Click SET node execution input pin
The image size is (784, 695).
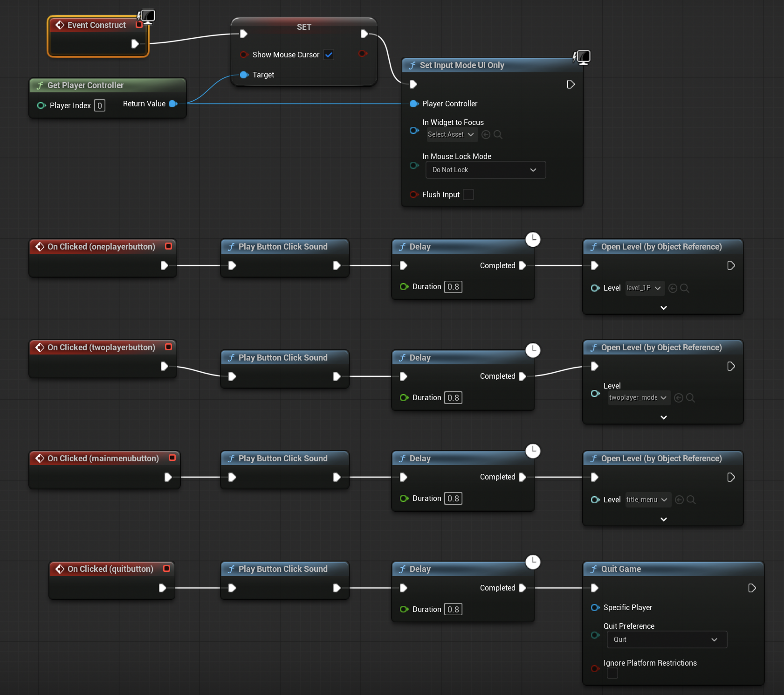tap(243, 34)
